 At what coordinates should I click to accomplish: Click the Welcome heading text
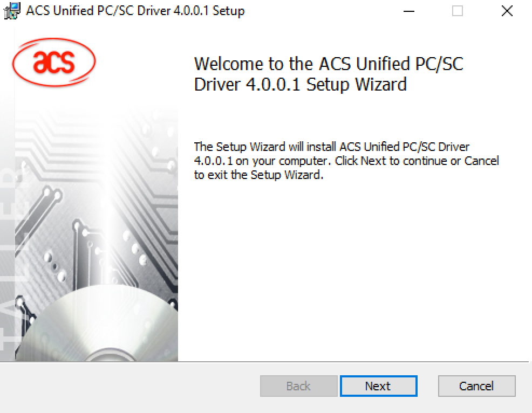(329, 74)
